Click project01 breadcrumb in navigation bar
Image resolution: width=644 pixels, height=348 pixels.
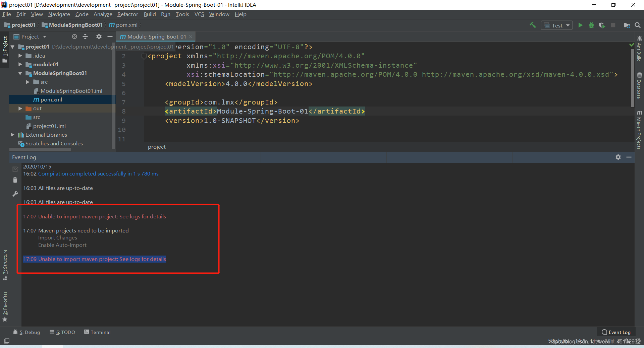tap(20, 25)
